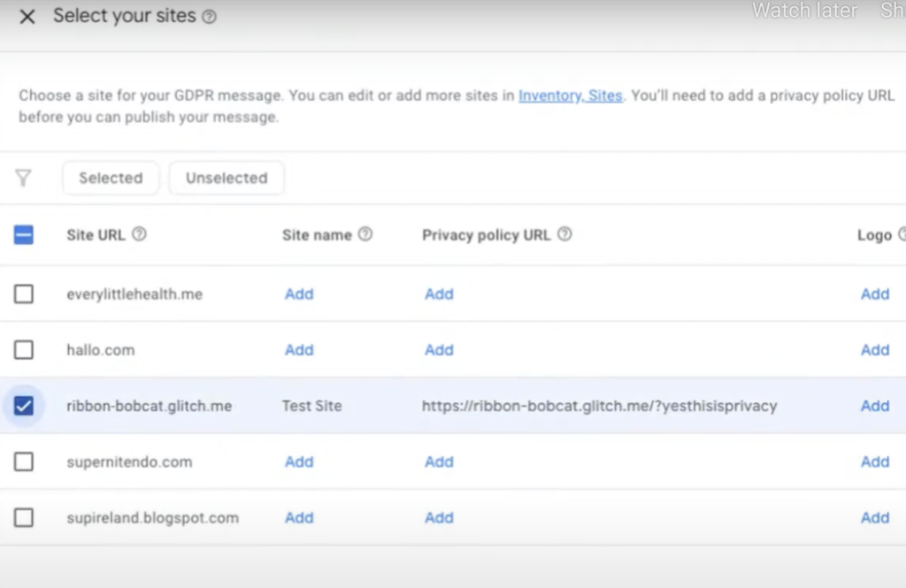The image size is (906, 588).
Task: Add a site name for supireland.blogspot.com
Action: point(298,517)
